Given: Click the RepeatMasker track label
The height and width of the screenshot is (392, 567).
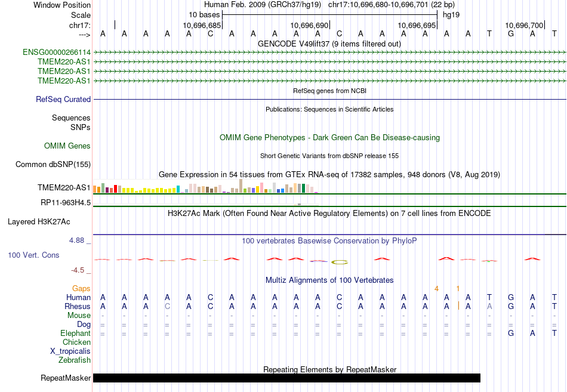Looking at the screenshot, I should [66, 378].
